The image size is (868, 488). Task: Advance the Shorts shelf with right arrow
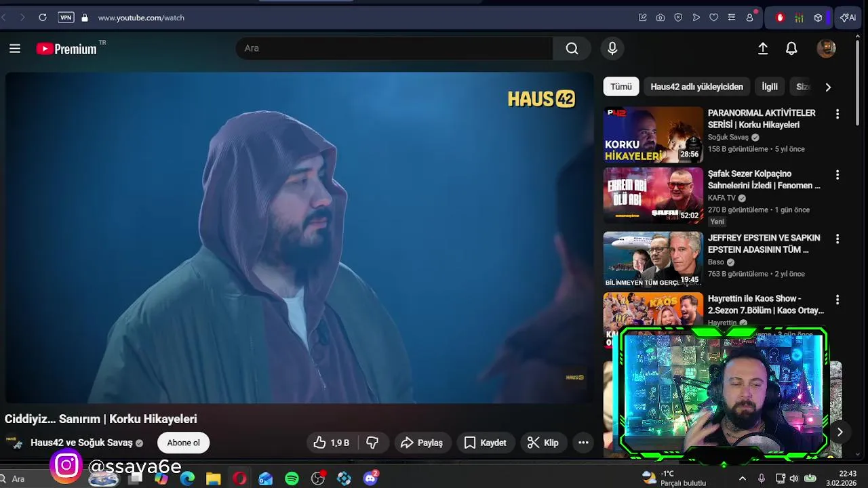[x=840, y=432]
